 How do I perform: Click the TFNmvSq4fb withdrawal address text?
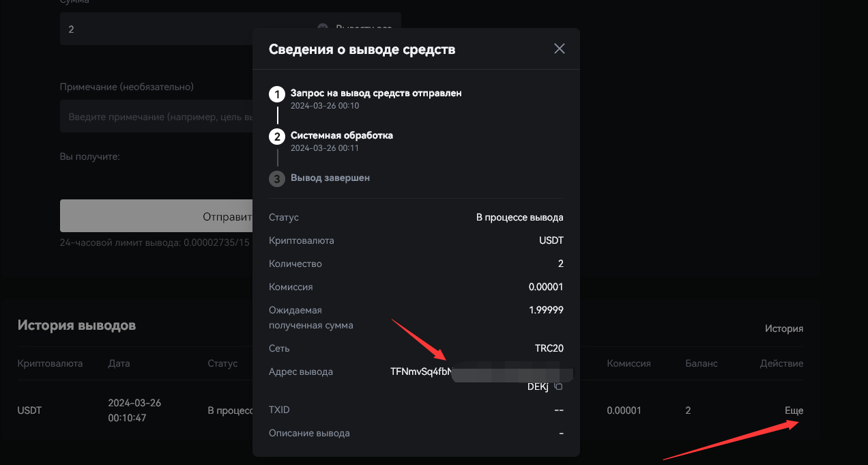(418, 372)
